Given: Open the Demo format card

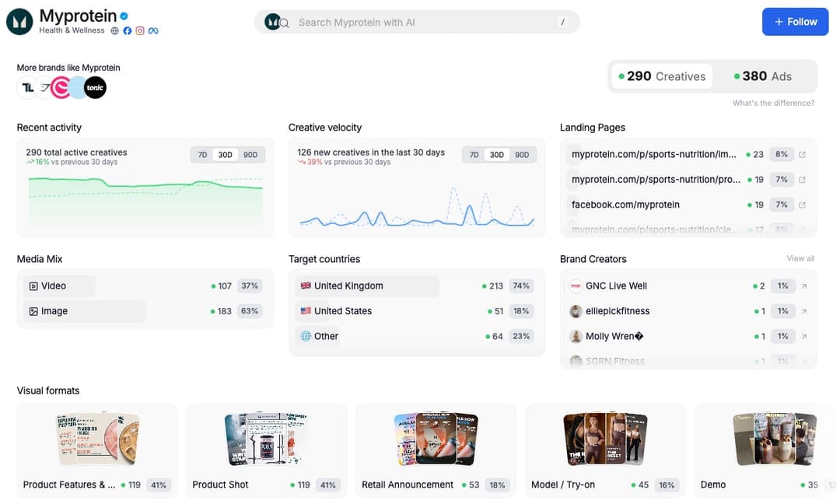Looking at the screenshot, I should tap(767, 450).
